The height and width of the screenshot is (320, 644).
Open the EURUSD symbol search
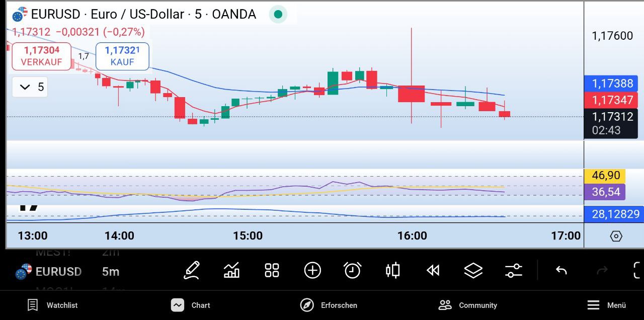[x=49, y=272]
